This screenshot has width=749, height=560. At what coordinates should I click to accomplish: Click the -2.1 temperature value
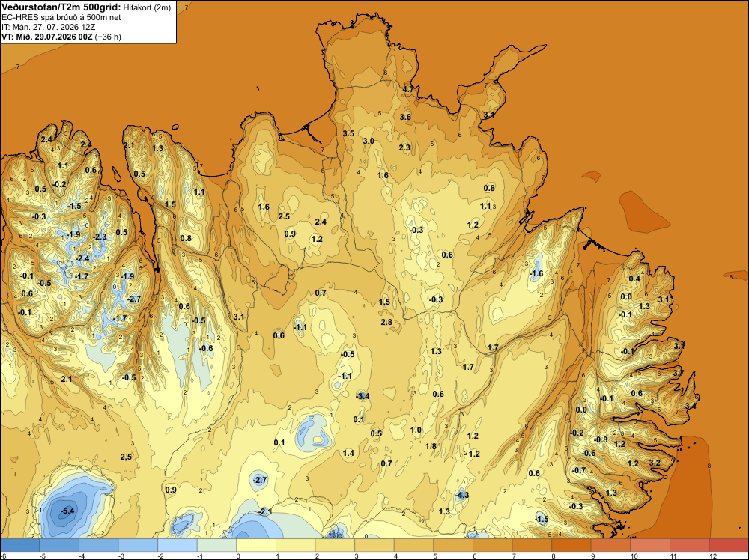tap(264, 512)
